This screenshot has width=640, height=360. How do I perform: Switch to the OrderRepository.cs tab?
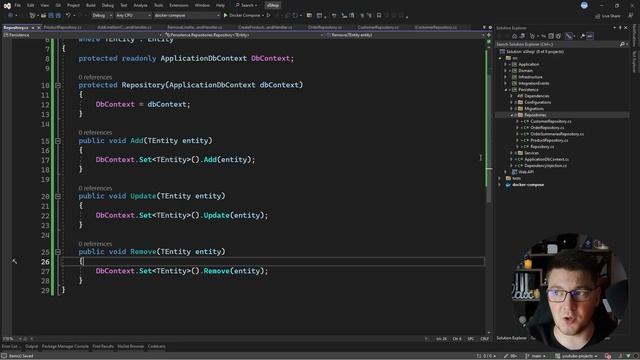coord(325,27)
